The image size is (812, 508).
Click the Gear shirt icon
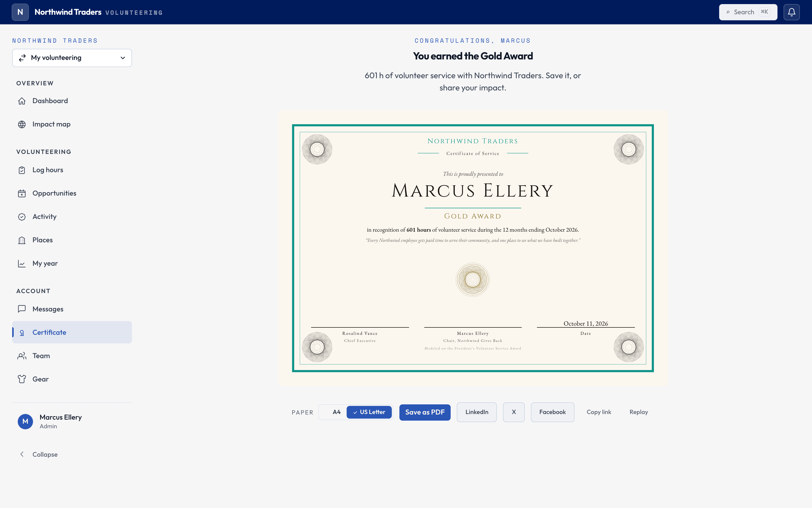point(22,379)
